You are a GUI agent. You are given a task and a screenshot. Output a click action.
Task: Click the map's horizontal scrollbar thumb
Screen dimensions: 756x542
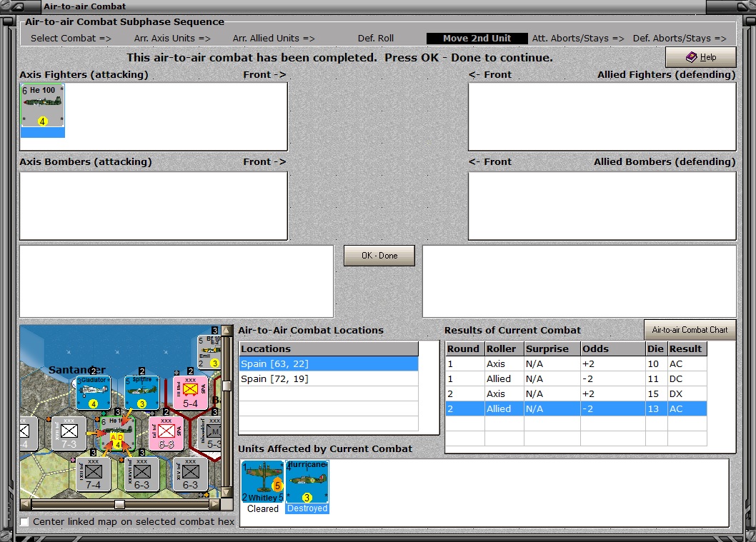click(119, 504)
